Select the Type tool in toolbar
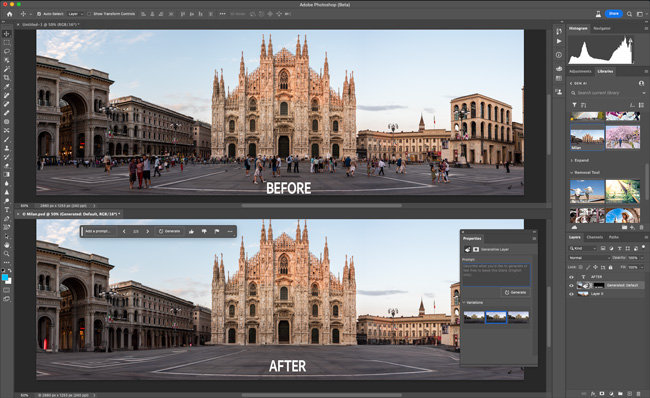 coord(7,210)
